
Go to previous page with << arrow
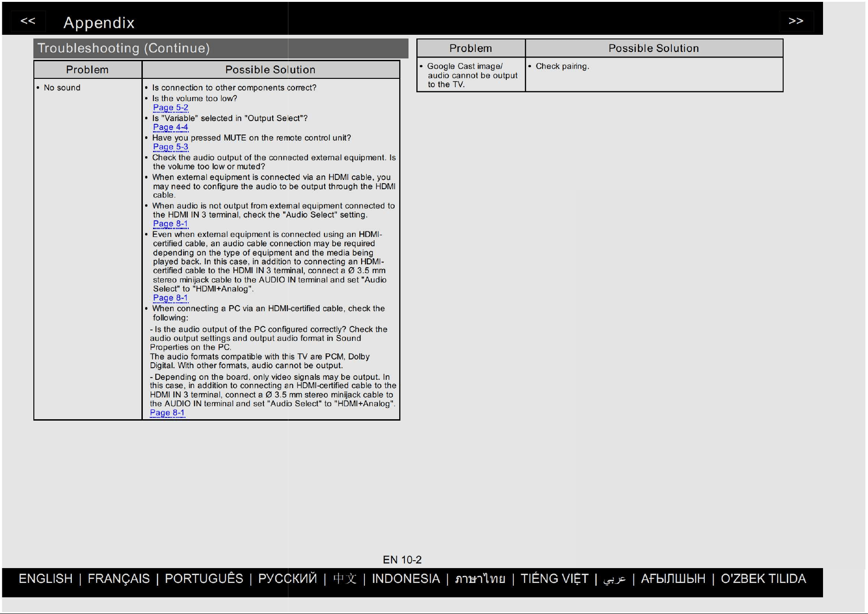[28, 21]
